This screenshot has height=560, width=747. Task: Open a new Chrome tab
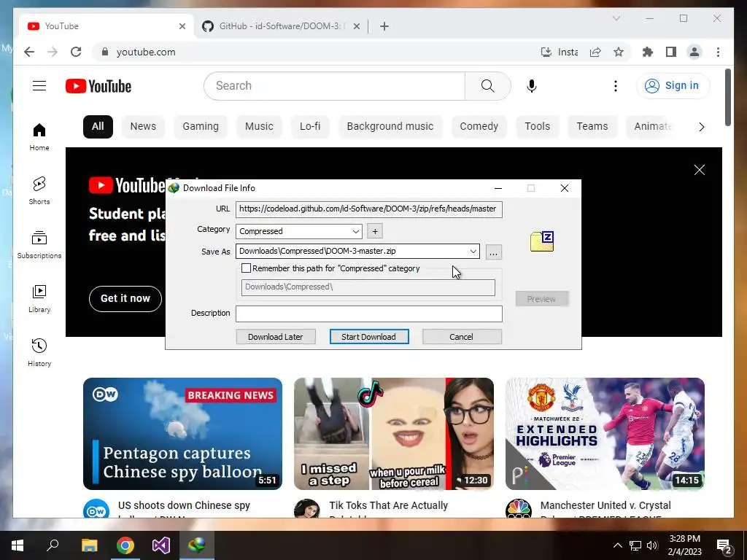[x=384, y=26]
